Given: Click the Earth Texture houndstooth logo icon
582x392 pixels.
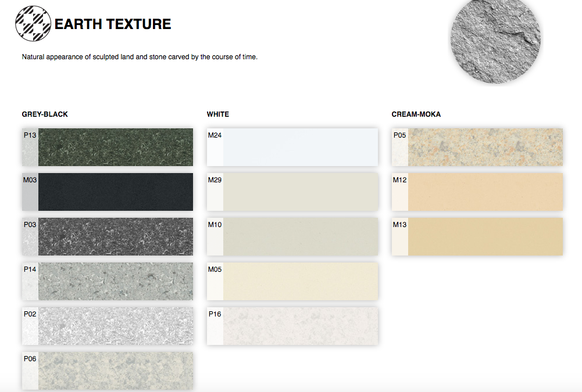Looking at the screenshot, I should pos(33,23).
